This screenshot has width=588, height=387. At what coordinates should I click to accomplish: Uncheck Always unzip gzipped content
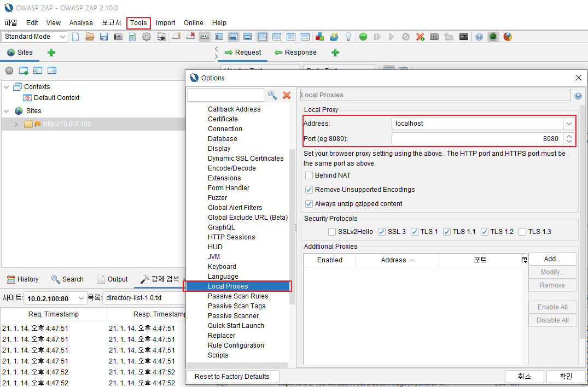click(309, 204)
